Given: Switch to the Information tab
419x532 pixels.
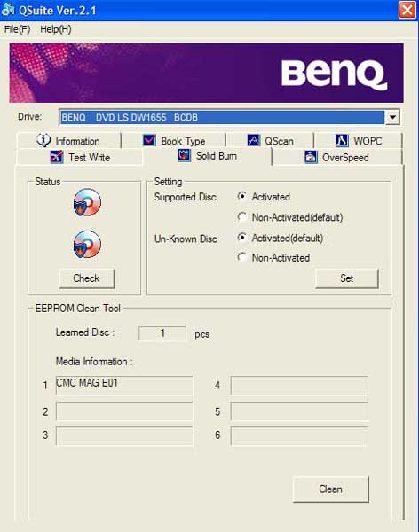Looking at the screenshot, I should 69,140.
